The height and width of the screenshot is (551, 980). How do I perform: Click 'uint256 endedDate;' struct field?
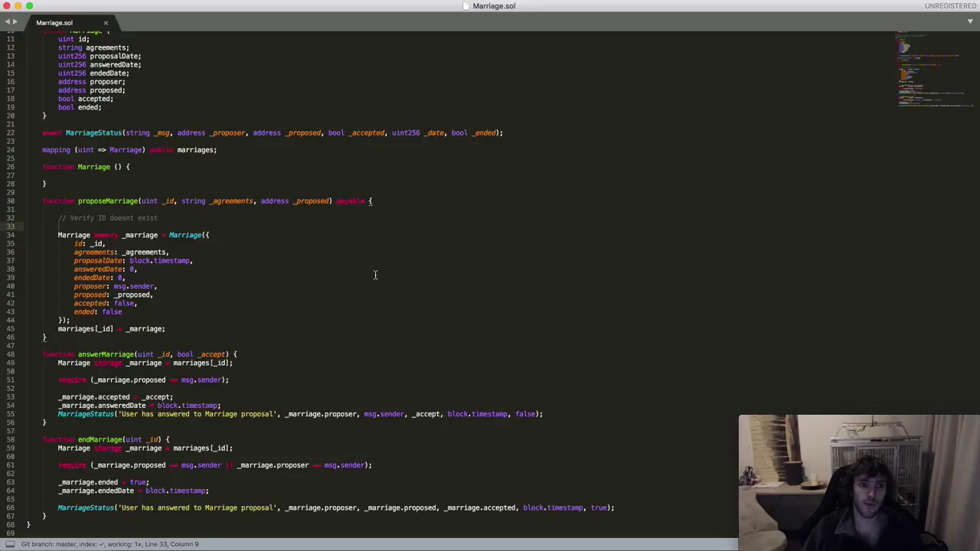93,73
